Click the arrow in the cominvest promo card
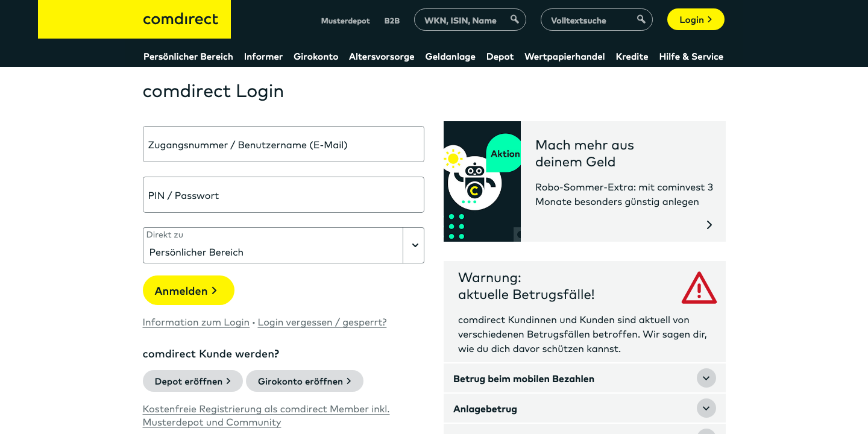This screenshot has width=868, height=434. [x=709, y=225]
